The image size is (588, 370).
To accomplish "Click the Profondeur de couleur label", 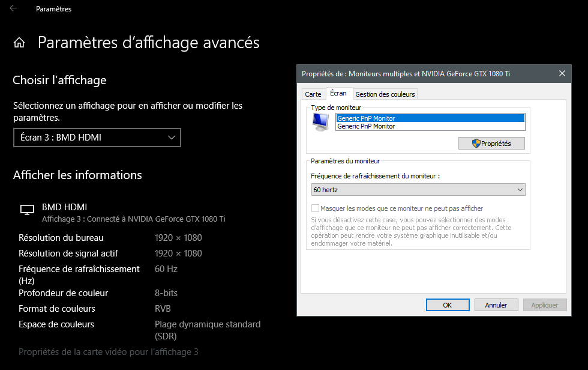I will pos(64,293).
